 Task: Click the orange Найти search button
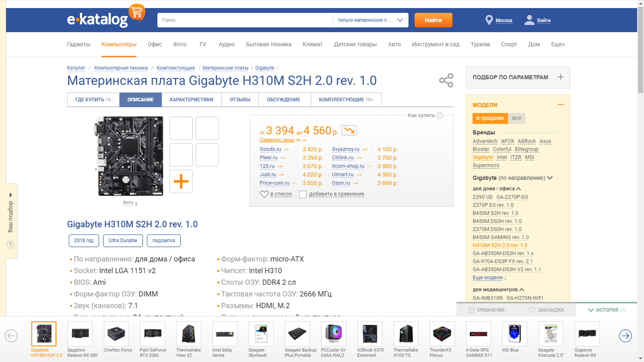click(433, 20)
